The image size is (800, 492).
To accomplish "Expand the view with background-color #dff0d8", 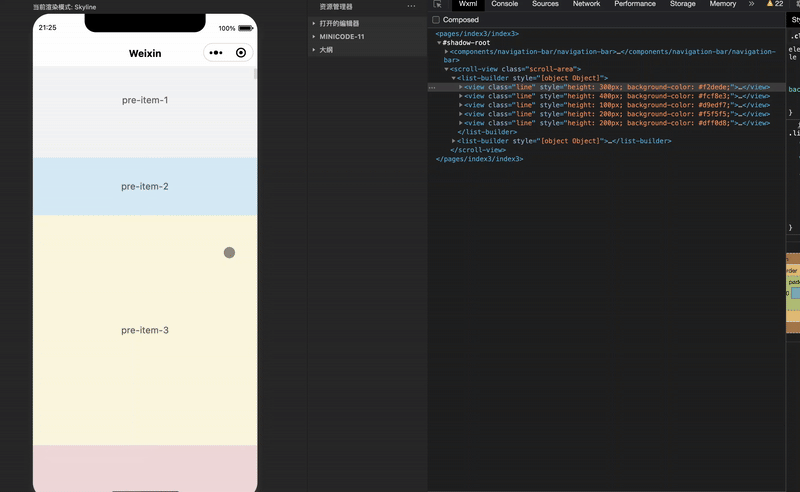I will (460, 123).
